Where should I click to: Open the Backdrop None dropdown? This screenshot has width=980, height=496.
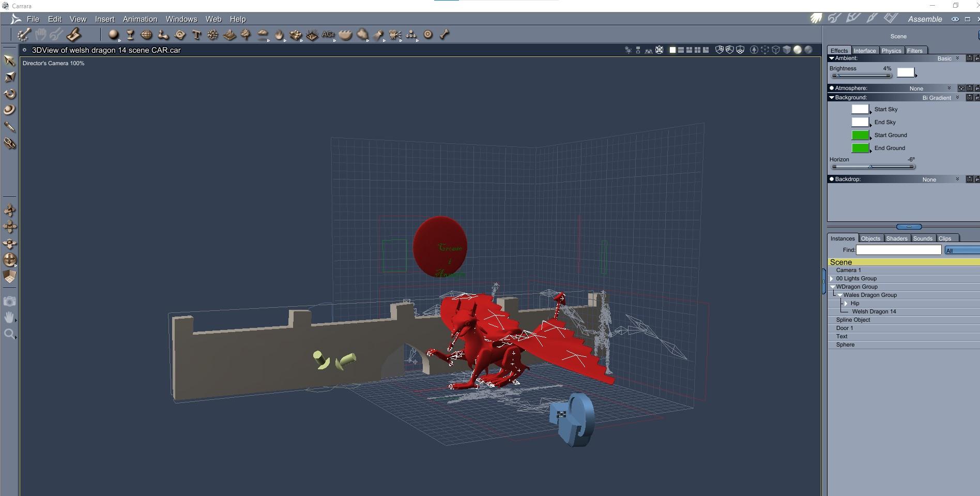point(940,179)
